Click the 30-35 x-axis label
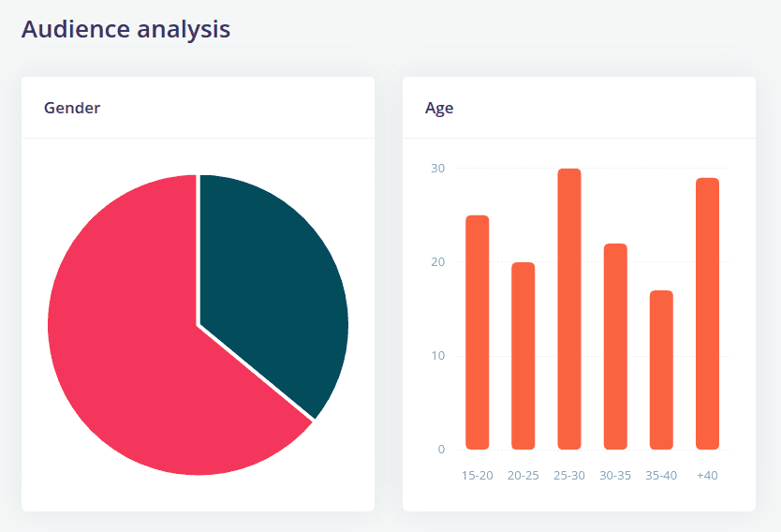Screen dimensions: 781x532 pos(615,476)
